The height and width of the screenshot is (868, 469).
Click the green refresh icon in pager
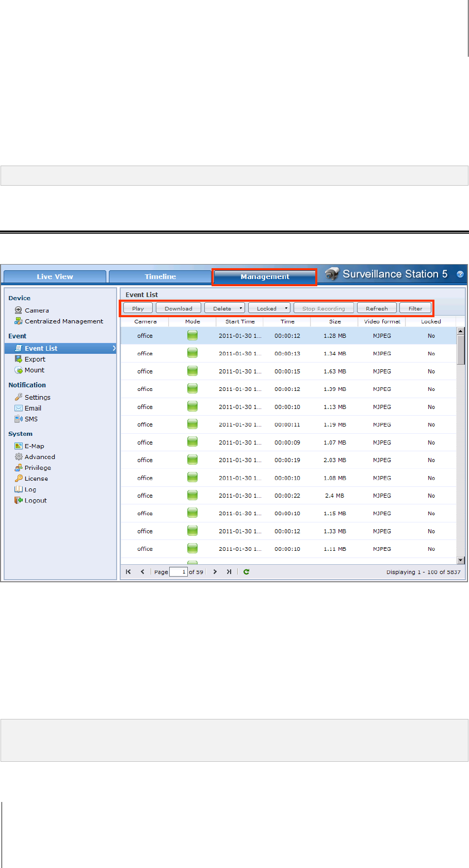[247, 571]
